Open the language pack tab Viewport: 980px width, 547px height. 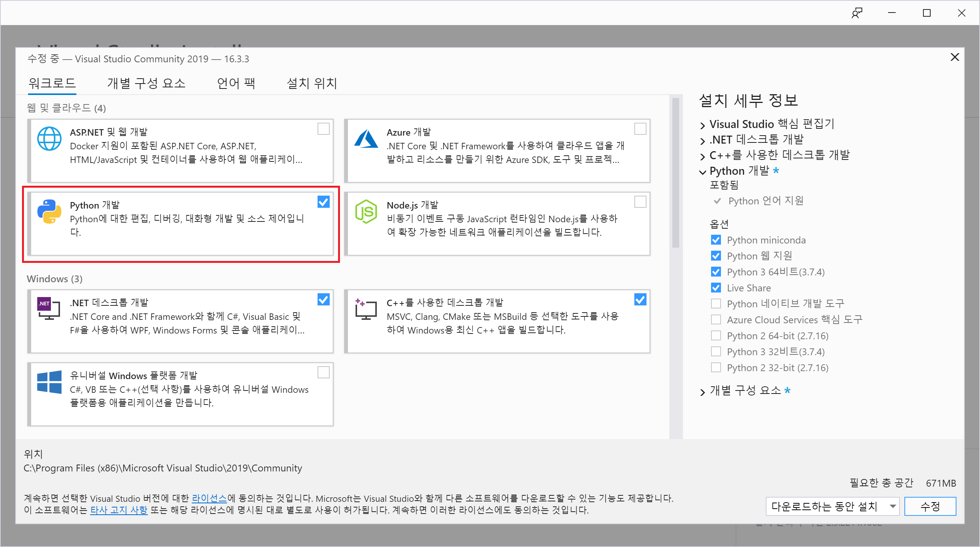click(236, 83)
